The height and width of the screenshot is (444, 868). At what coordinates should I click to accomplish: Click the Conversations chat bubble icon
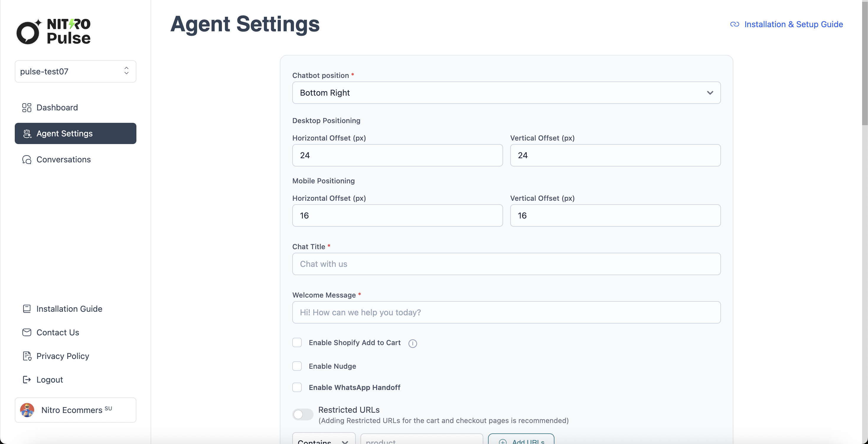tap(27, 159)
